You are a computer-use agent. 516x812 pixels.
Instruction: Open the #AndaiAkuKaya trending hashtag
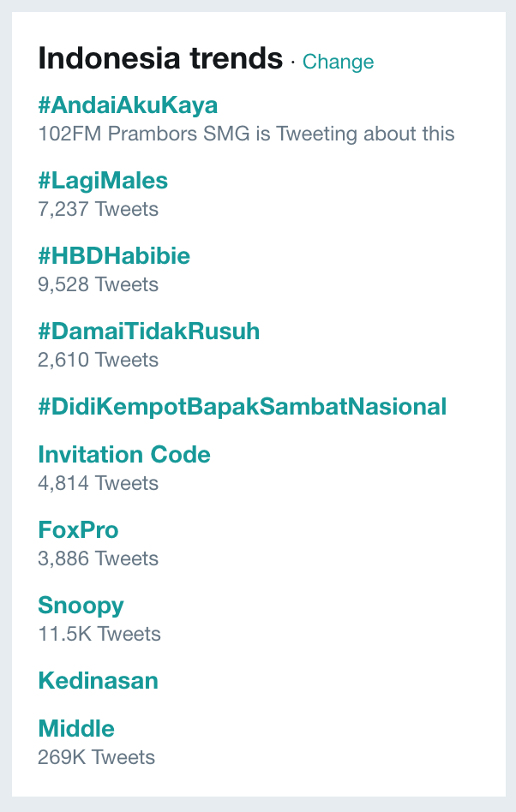tap(128, 105)
